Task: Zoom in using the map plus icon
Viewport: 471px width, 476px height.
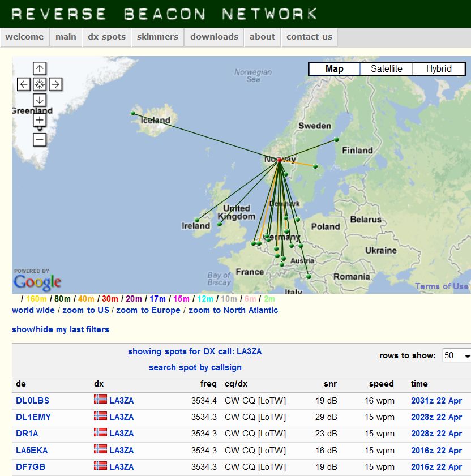Action: pyautogui.click(x=39, y=120)
